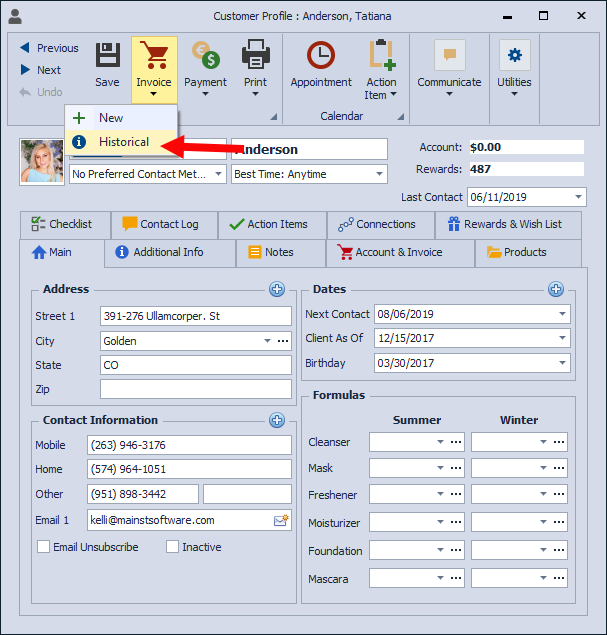The width and height of the screenshot is (607, 635).
Task: Toggle the Email Unsubscribe checkbox
Action: click(x=43, y=547)
